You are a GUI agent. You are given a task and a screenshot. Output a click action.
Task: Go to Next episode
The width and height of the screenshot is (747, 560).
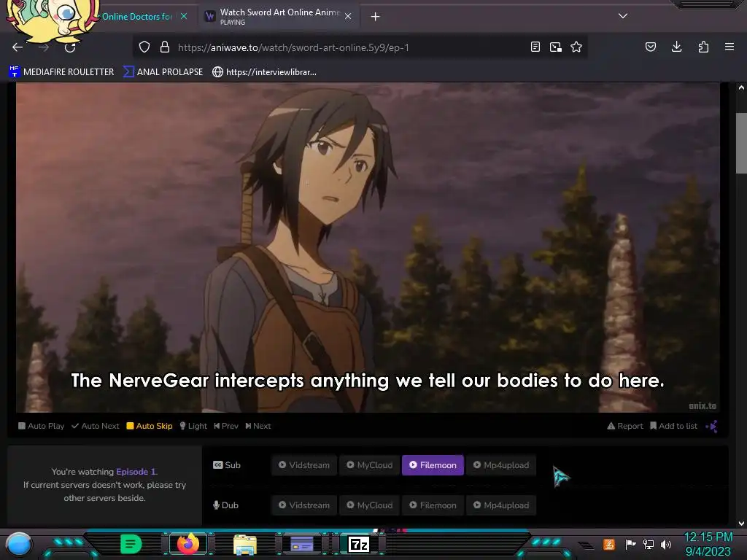[x=258, y=426]
